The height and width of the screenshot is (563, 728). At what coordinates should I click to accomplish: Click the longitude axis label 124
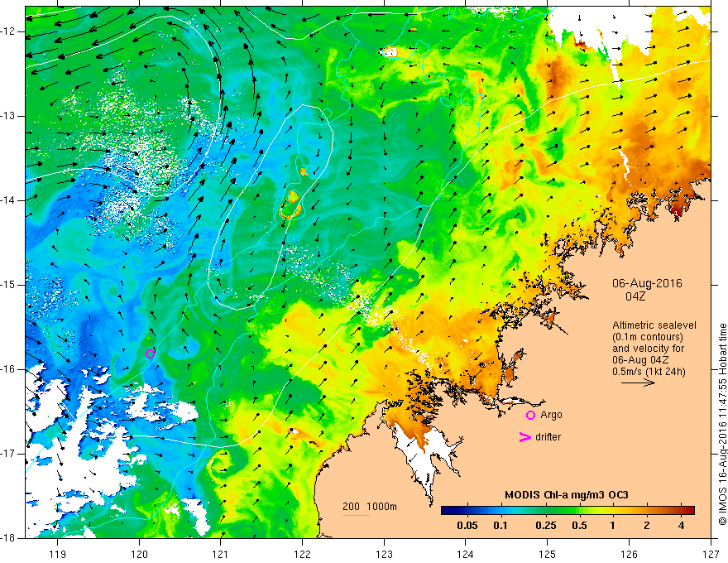pos(466,554)
